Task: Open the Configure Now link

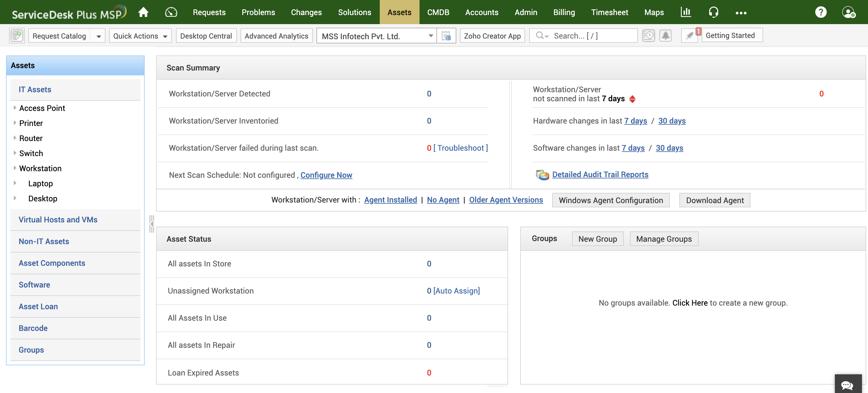Action: 326,175
